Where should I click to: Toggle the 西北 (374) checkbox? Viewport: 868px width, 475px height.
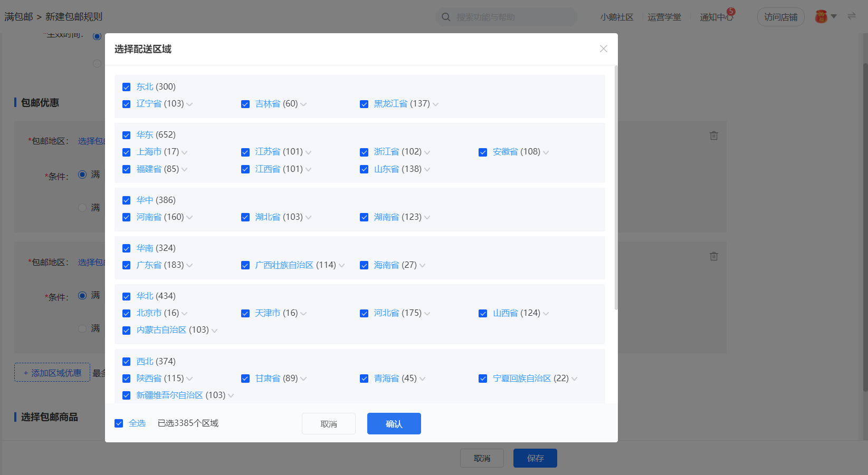coord(127,362)
